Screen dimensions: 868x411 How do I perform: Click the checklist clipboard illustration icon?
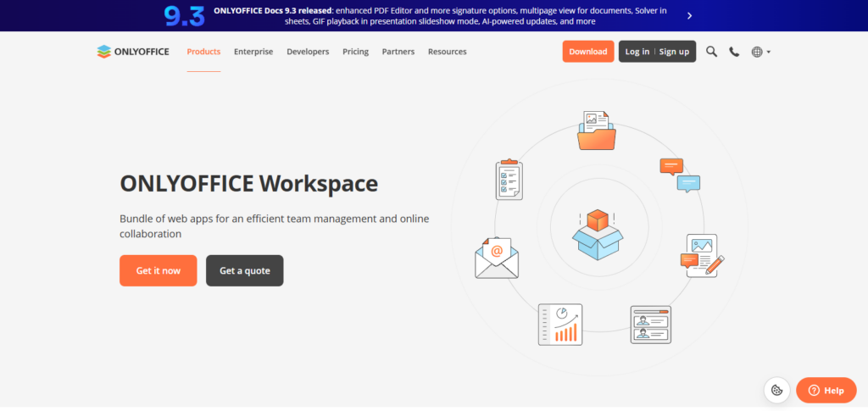(x=509, y=180)
